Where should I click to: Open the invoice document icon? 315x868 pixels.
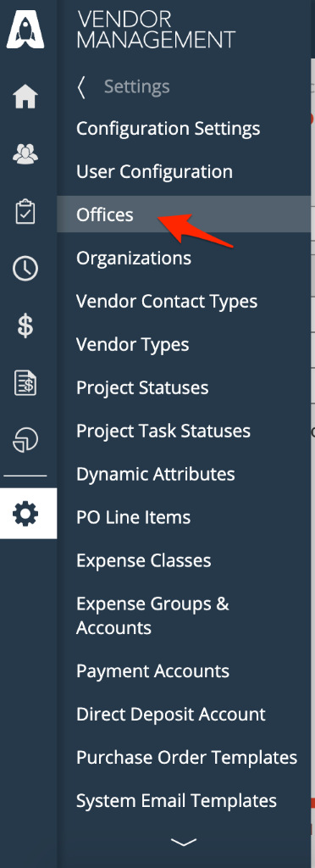click(x=25, y=384)
